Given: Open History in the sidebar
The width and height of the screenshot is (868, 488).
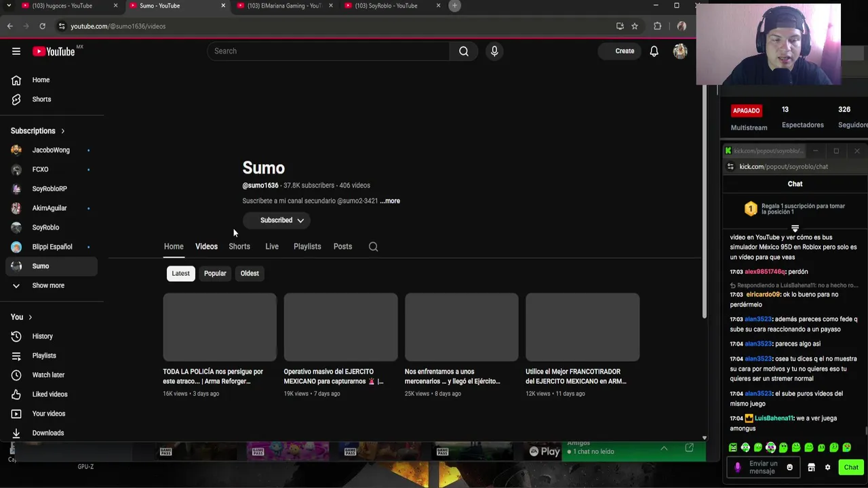Looking at the screenshot, I should [52, 336].
